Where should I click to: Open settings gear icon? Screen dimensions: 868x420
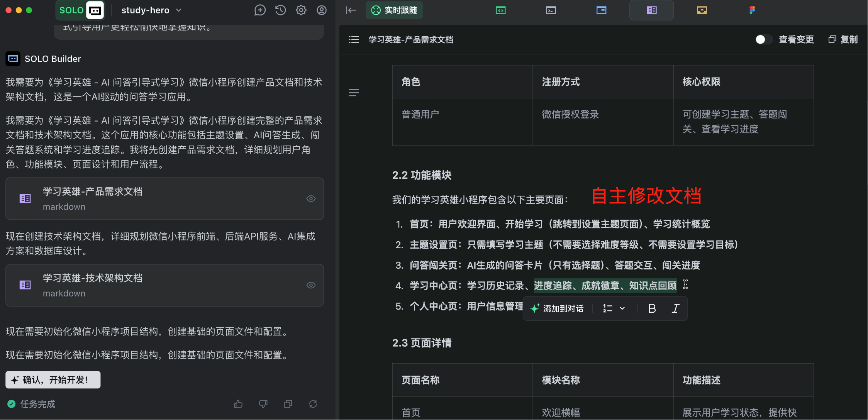pyautogui.click(x=301, y=10)
